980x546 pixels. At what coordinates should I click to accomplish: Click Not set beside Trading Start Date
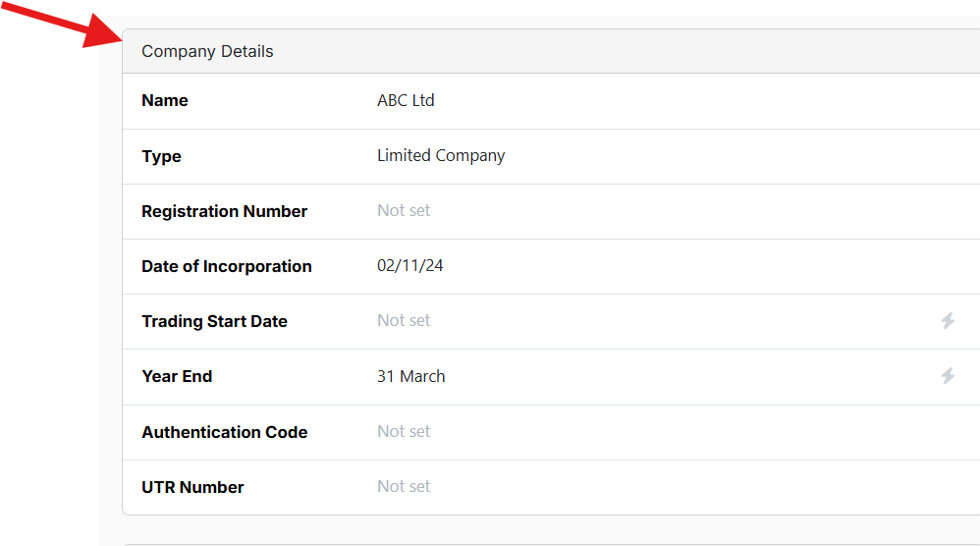[404, 320]
